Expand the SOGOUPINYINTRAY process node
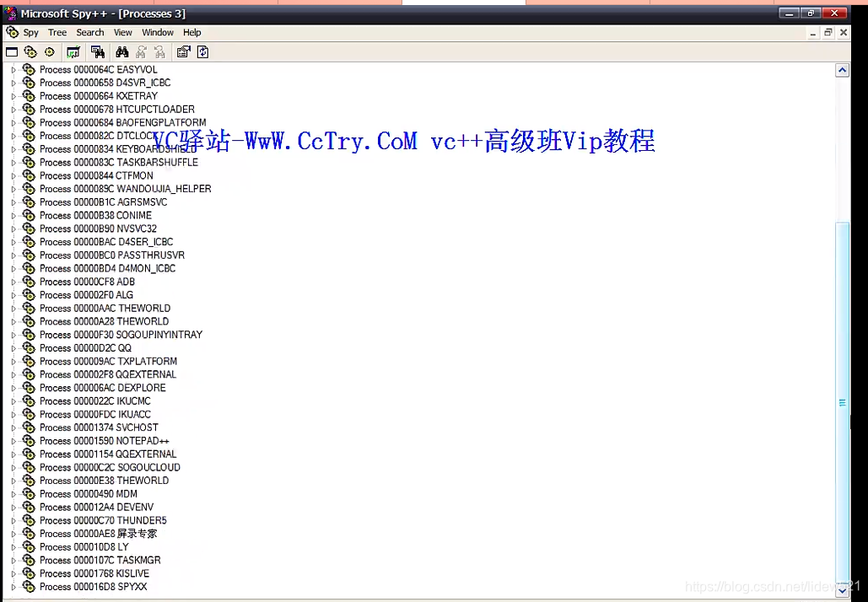The image size is (868, 602). 13,335
